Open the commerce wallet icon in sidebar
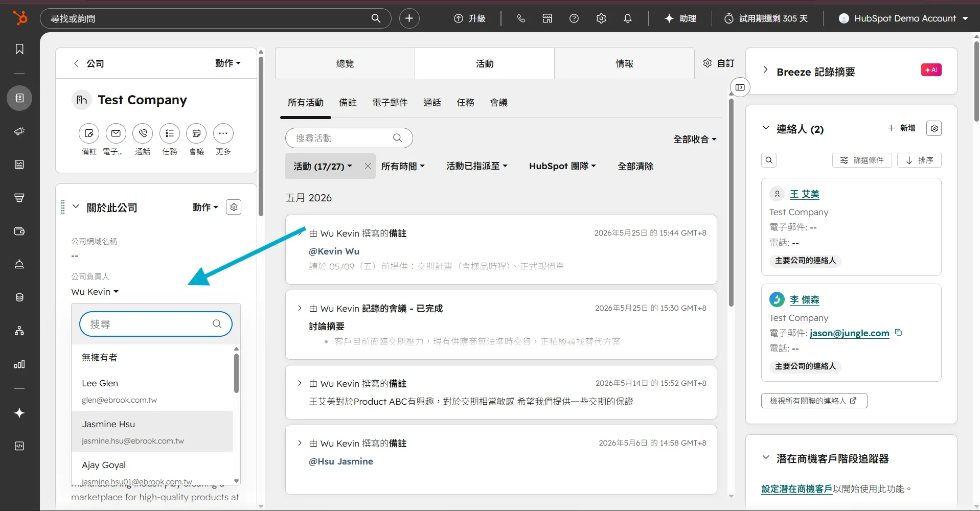Viewport: 980px width, 511px height. (19, 231)
